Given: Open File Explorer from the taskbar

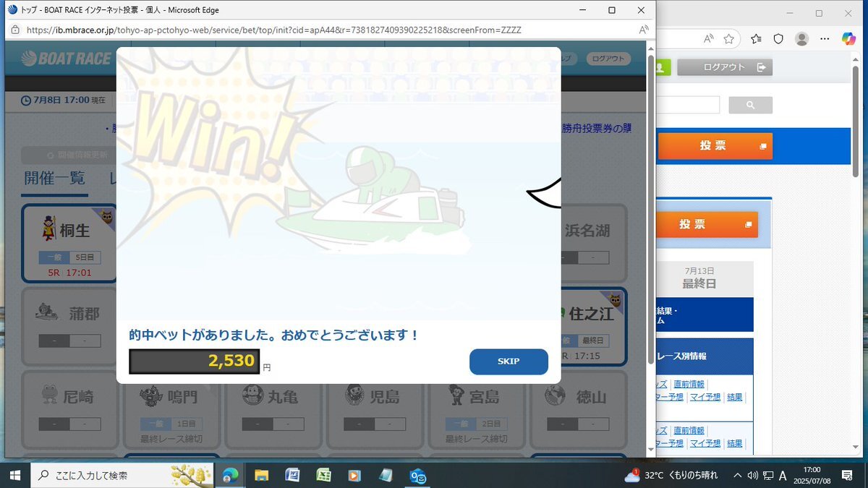Looking at the screenshot, I should pos(261,475).
